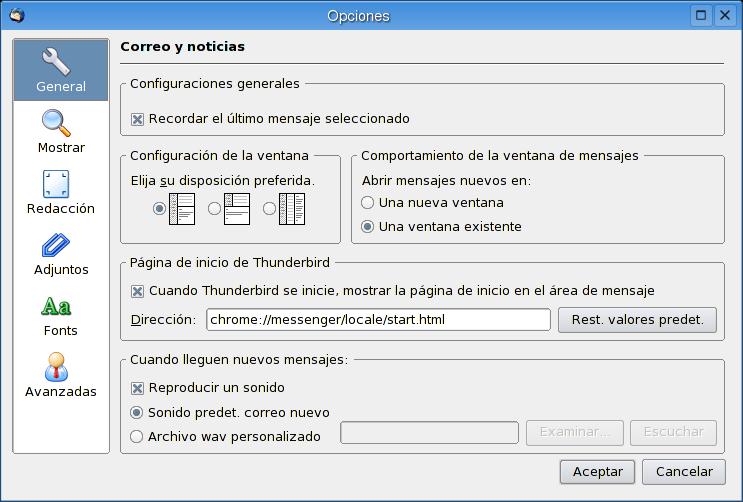743x502 pixels.
Task: Click the Examinar... button
Action: (575, 432)
